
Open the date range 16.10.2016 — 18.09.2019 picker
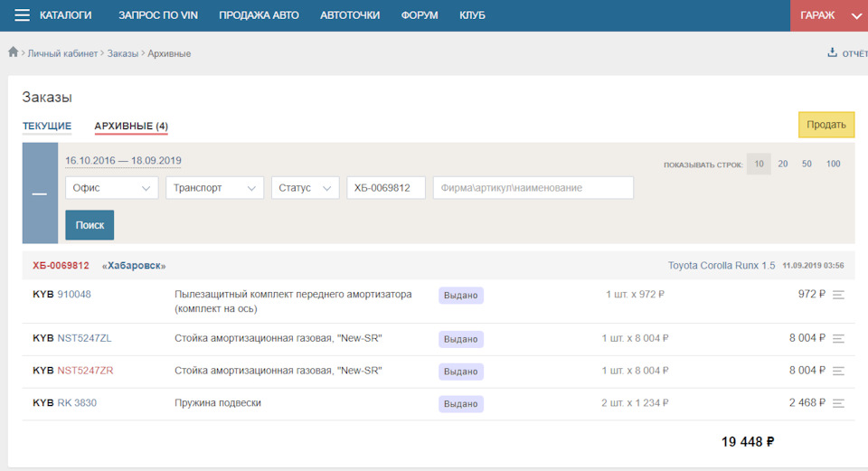pos(124,161)
